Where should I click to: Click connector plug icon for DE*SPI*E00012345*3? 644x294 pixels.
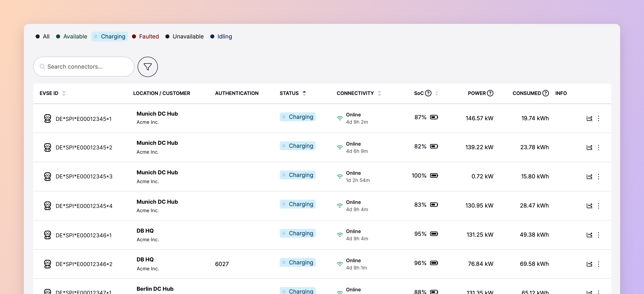point(48,176)
